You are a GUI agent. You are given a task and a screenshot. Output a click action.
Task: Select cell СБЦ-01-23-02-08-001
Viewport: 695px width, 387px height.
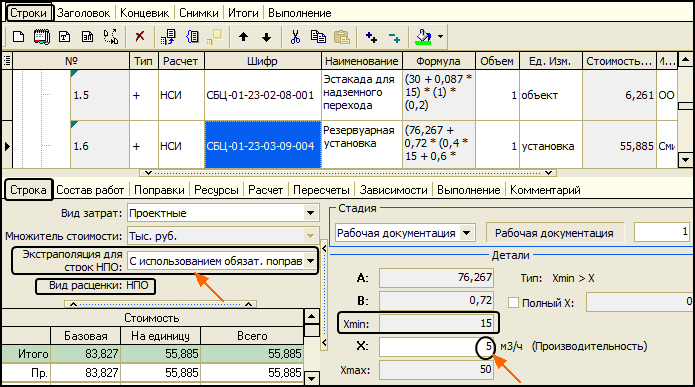pos(262,95)
